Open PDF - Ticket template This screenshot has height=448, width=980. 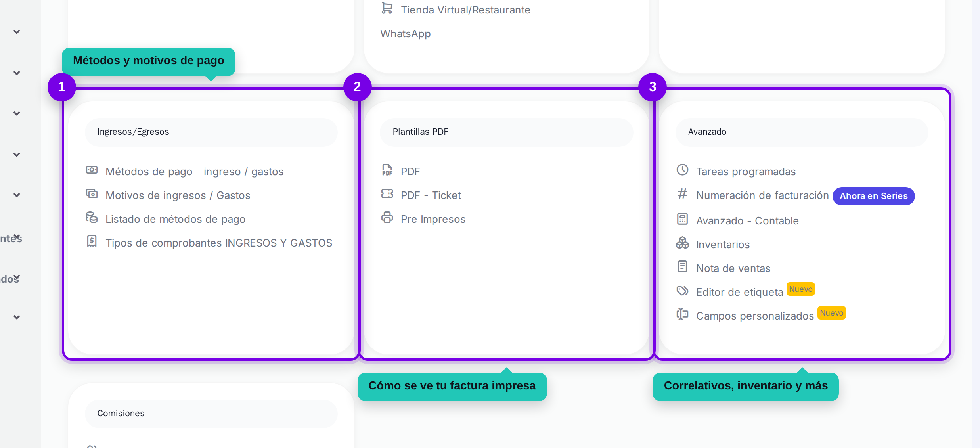click(x=431, y=195)
